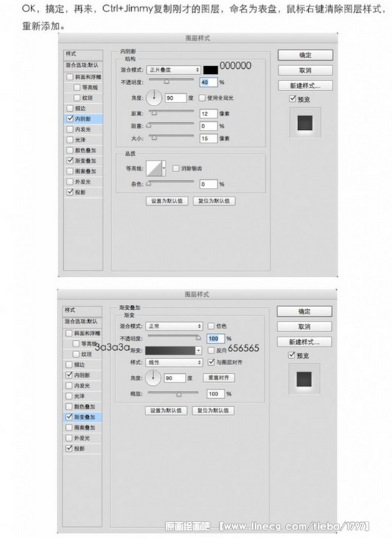Click the 大小 field showing 15
This screenshot has width=392, height=538.
pyautogui.click(x=209, y=138)
